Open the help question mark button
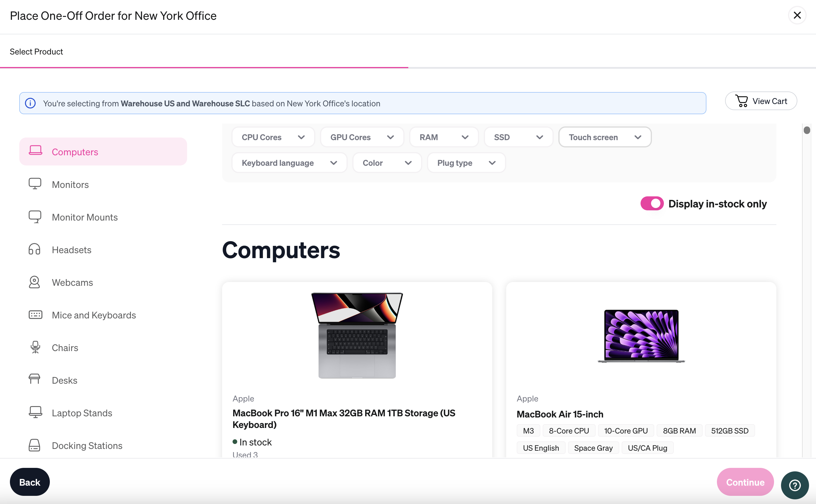Viewport: 816px width, 504px height. [795, 485]
